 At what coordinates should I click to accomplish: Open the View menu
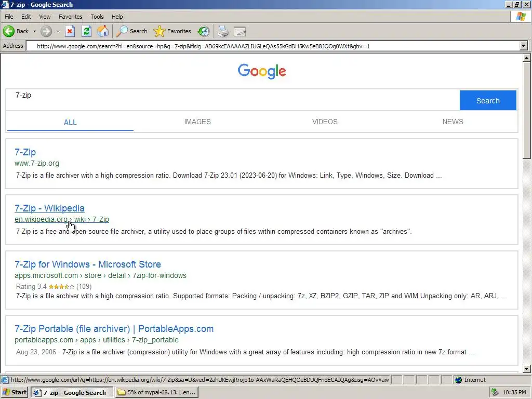click(x=45, y=17)
